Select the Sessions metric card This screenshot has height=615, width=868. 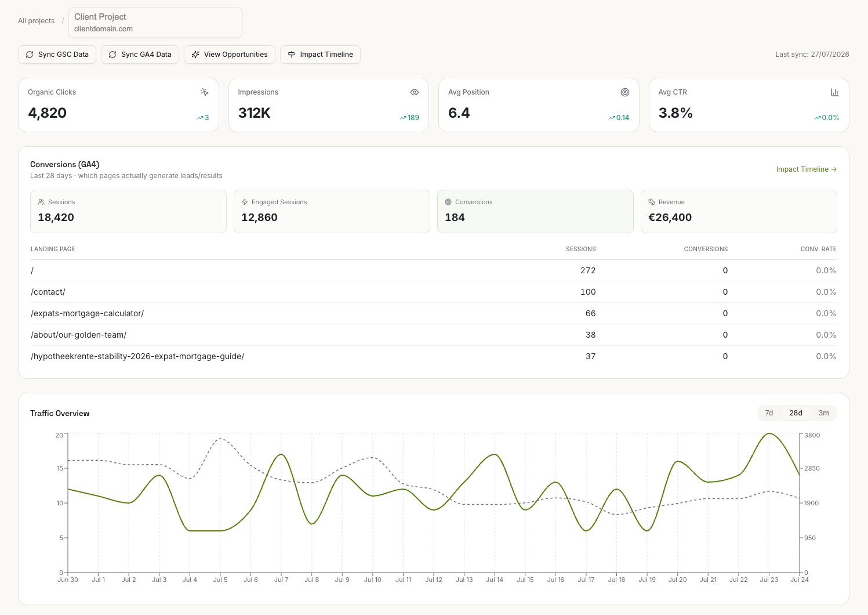point(128,212)
